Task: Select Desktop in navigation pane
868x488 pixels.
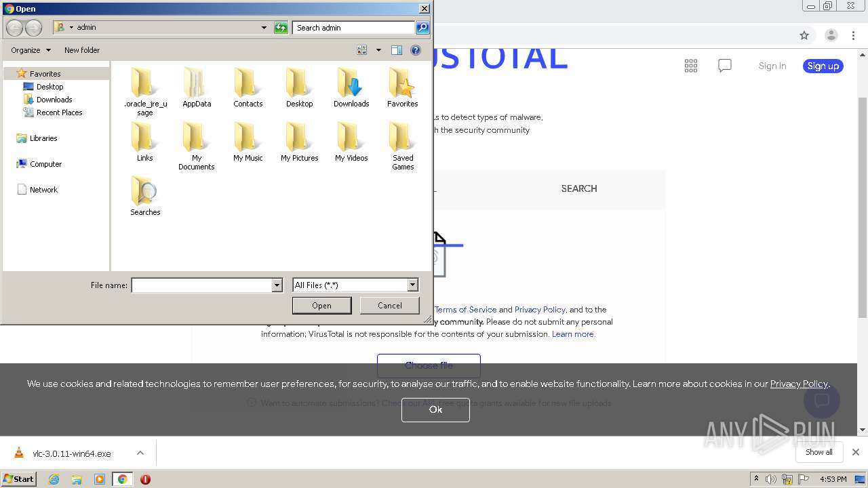Action: coord(50,87)
